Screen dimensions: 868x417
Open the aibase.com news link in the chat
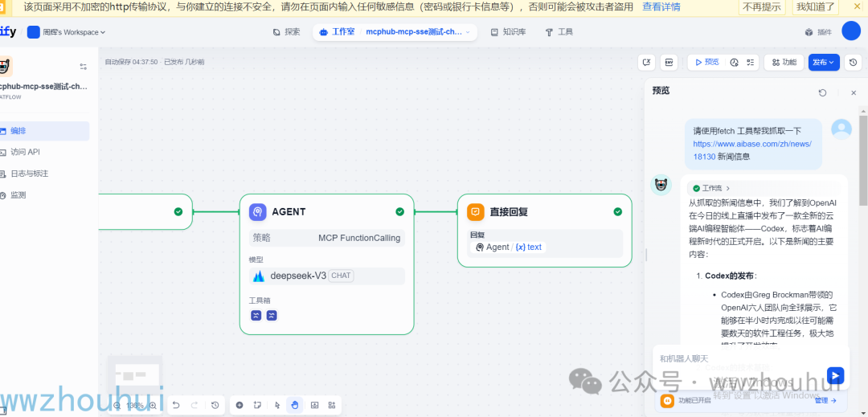[752, 150]
